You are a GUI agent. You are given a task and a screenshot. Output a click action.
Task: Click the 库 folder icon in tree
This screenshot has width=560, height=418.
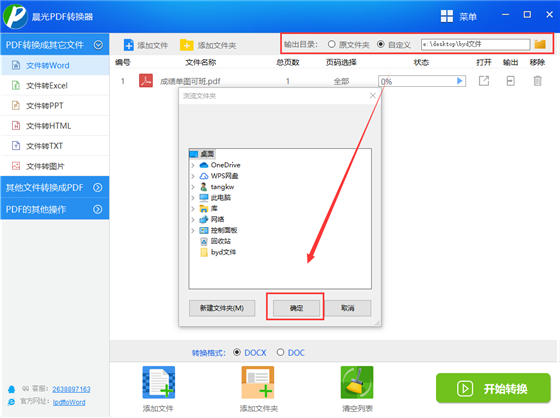(204, 209)
